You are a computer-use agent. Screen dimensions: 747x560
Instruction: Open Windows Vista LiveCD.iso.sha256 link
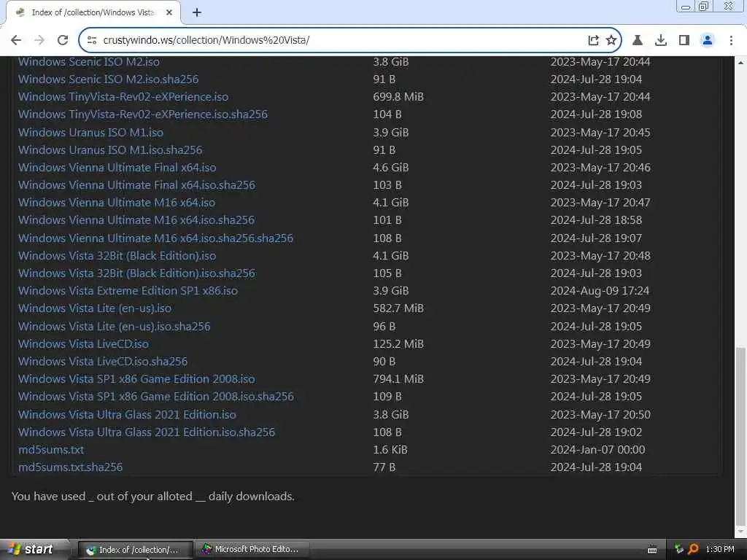coord(102,362)
